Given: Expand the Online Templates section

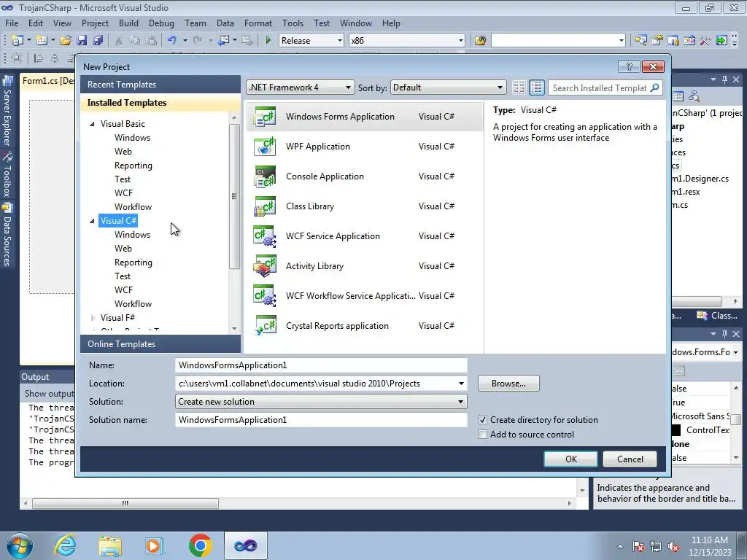Looking at the screenshot, I should (x=160, y=344).
